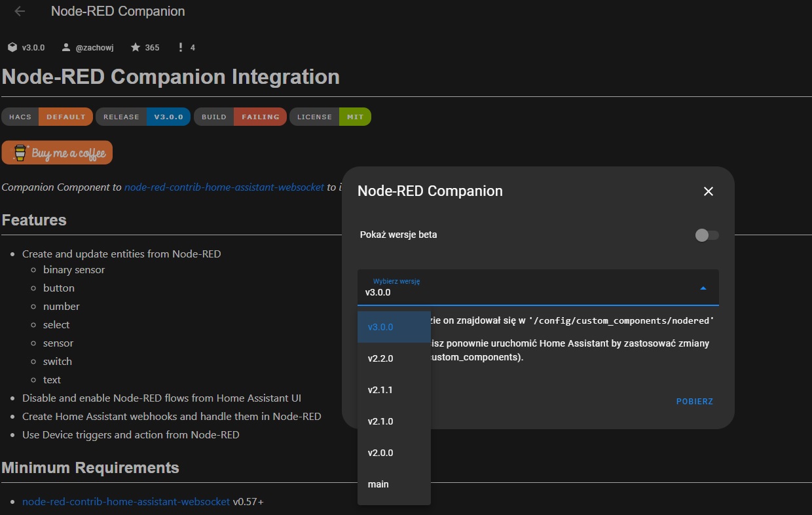Click the Features heading
The width and height of the screenshot is (812, 515).
click(34, 219)
